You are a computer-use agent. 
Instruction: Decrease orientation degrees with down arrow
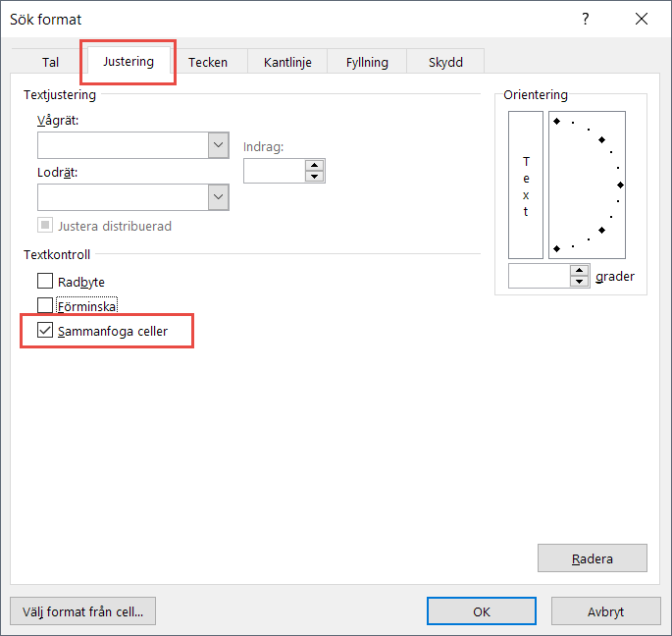(x=580, y=282)
